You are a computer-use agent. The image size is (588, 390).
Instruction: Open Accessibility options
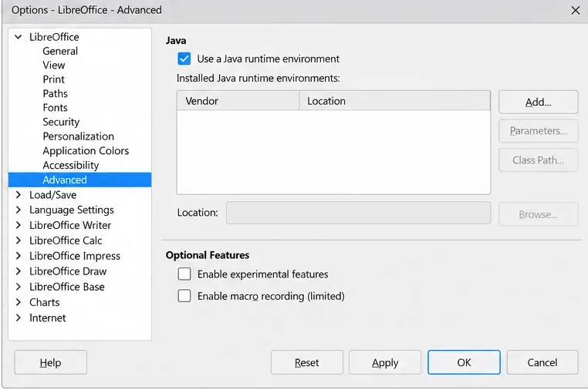pos(70,165)
